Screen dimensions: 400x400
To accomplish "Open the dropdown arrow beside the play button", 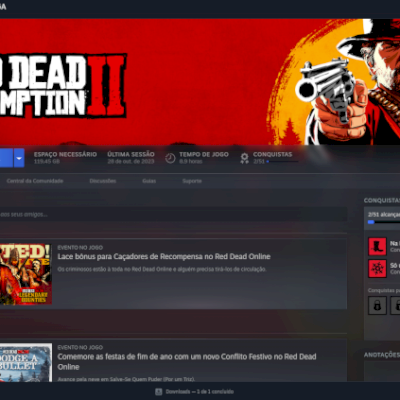I will tap(19, 158).
